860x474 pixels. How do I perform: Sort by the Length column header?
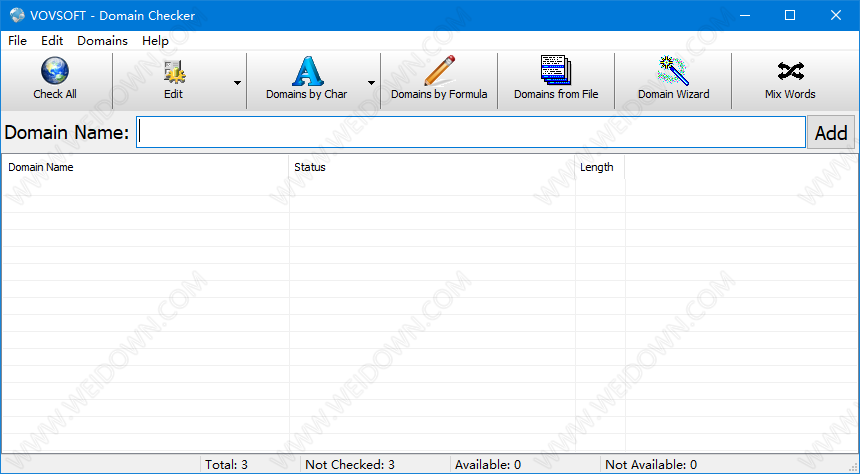point(600,167)
